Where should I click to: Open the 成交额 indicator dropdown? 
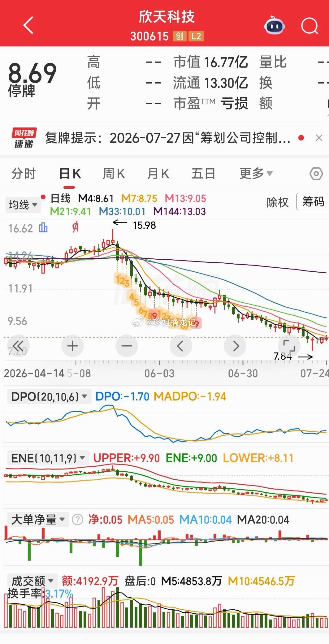click(32, 581)
